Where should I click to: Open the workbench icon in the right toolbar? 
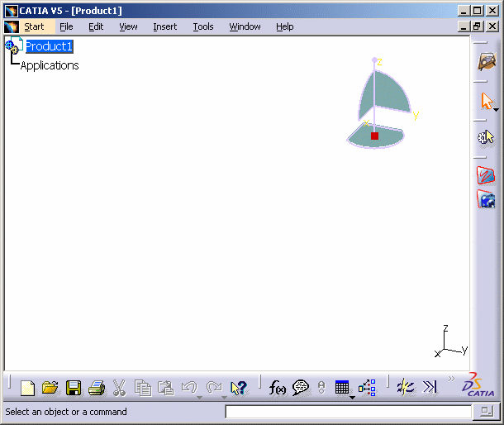487,61
